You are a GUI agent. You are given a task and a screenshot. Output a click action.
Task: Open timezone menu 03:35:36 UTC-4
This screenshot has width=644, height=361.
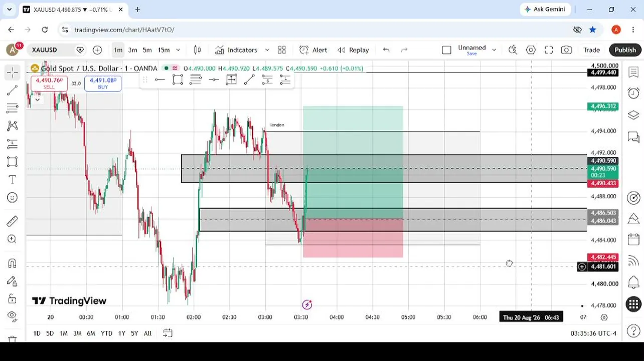click(593, 333)
